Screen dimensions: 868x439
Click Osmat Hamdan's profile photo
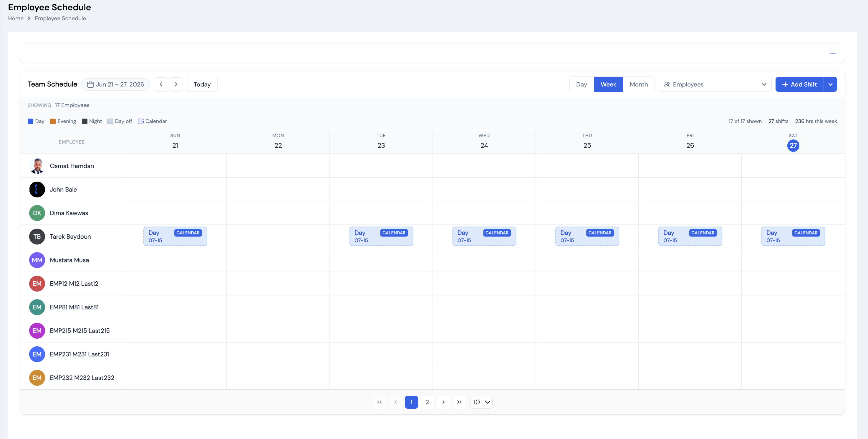[37, 166]
